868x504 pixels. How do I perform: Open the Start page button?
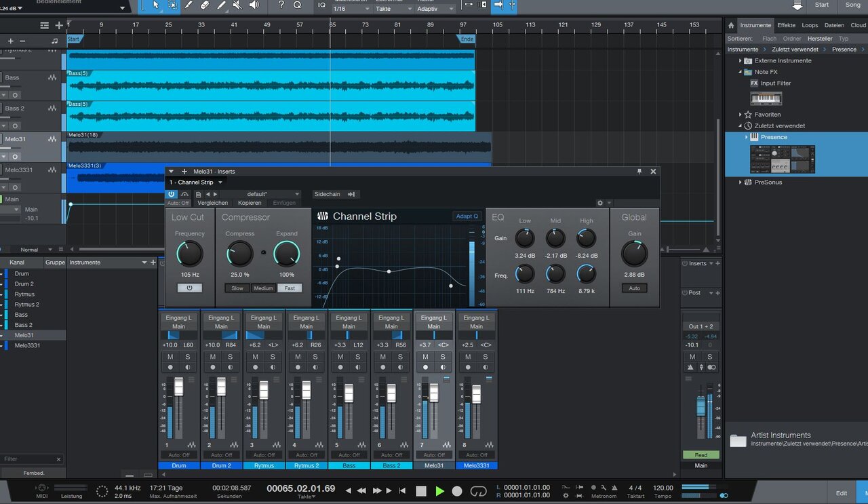pos(821,5)
